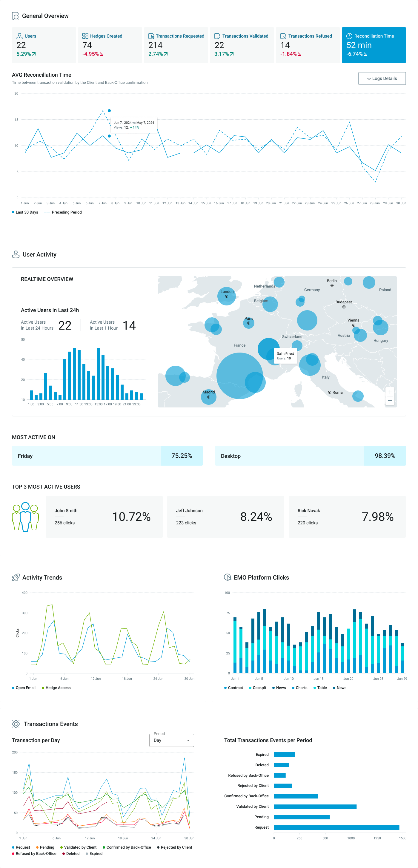Open the John Smith user card
The height and width of the screenshot is (868, 418).
click(x=104, y=517)
